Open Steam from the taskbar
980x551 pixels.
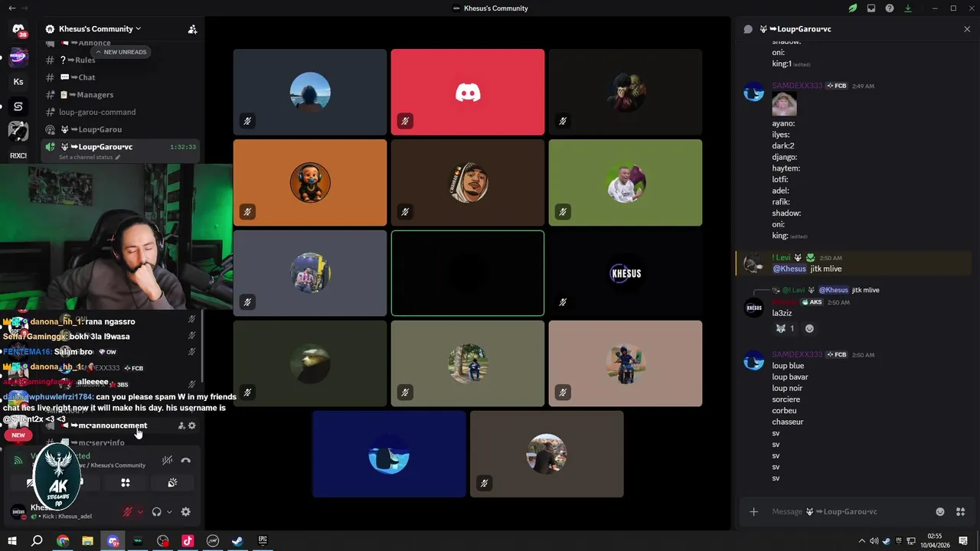pyautogui.click(x=237, y=541)
